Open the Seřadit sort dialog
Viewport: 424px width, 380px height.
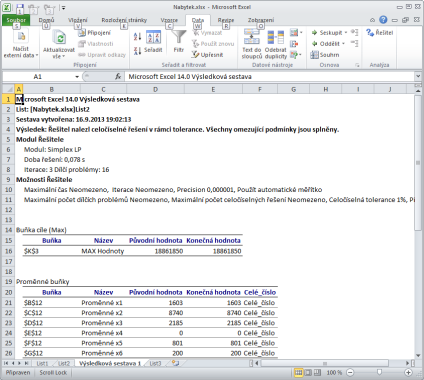[153, 42]
